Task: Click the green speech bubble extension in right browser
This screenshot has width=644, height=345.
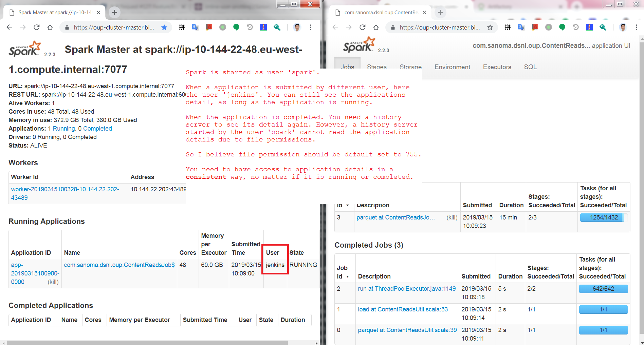Action: (562, 27)
